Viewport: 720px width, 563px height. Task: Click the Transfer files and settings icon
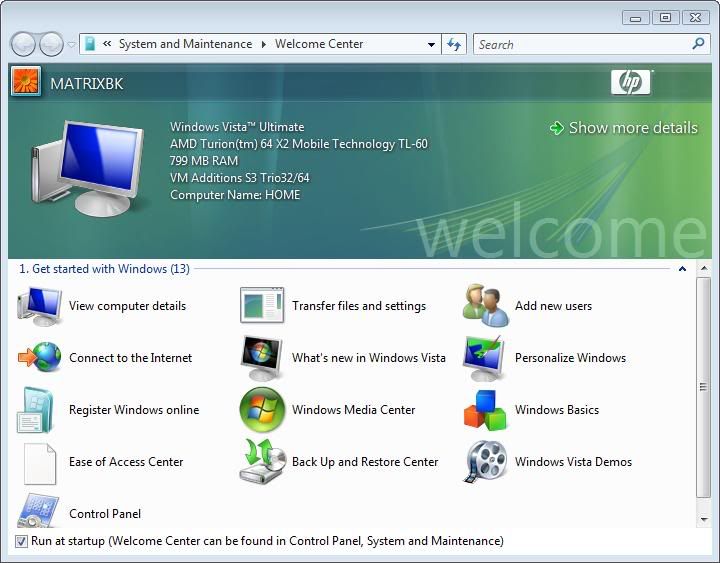click(262, 306)
